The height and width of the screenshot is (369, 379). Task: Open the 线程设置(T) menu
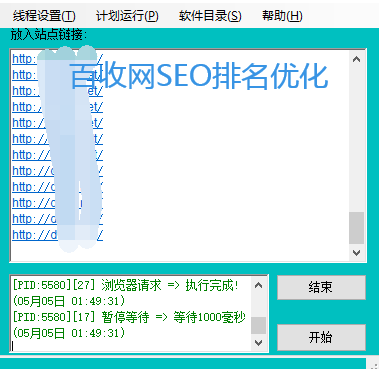click(44, 16)
